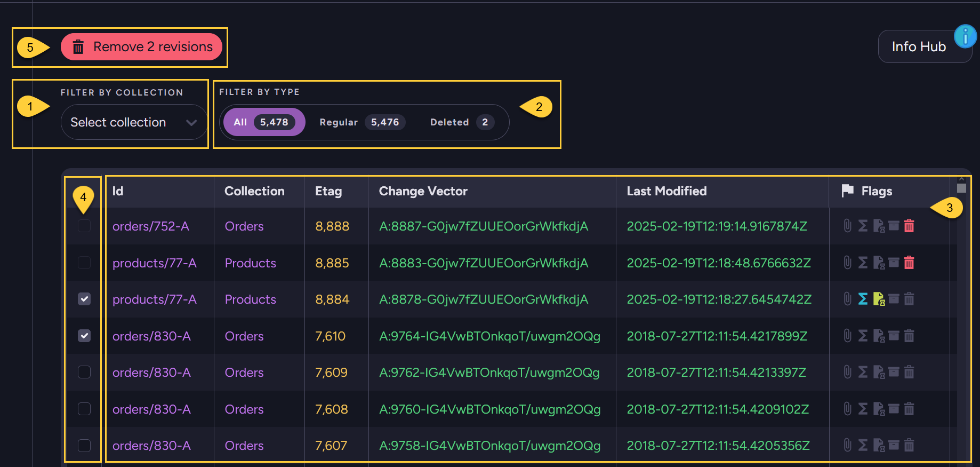Click the green time-series flag for etag 8,884
Viewport: 980px width, 467px height.
coord(879,299)
